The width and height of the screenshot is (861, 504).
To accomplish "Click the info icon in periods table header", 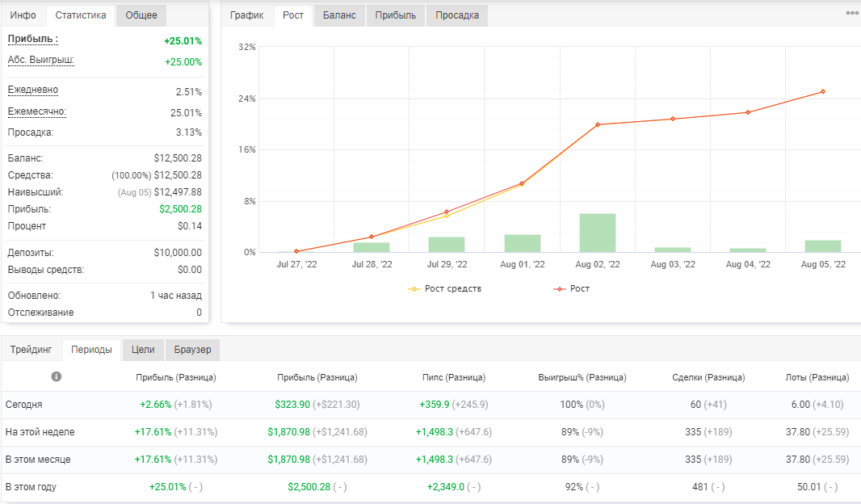I will 56,376.
